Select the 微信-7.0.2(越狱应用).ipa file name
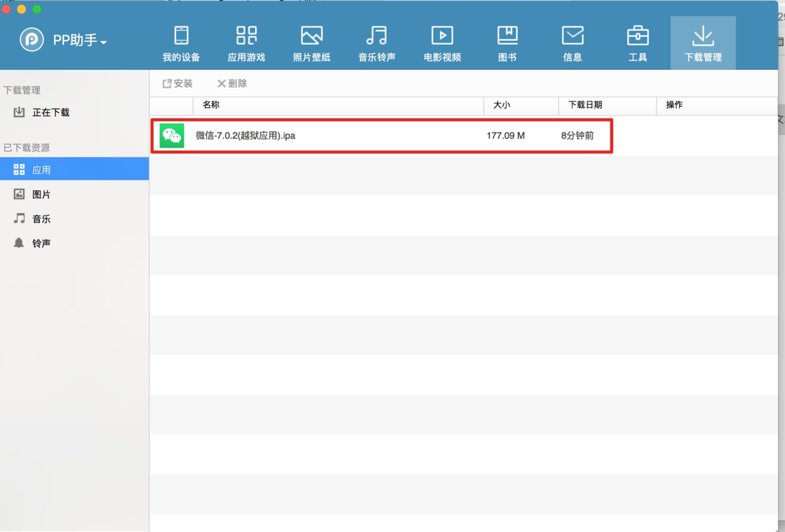Image resolution: width=785 pixels, height=532 pixels. click(x=245, y=136)
